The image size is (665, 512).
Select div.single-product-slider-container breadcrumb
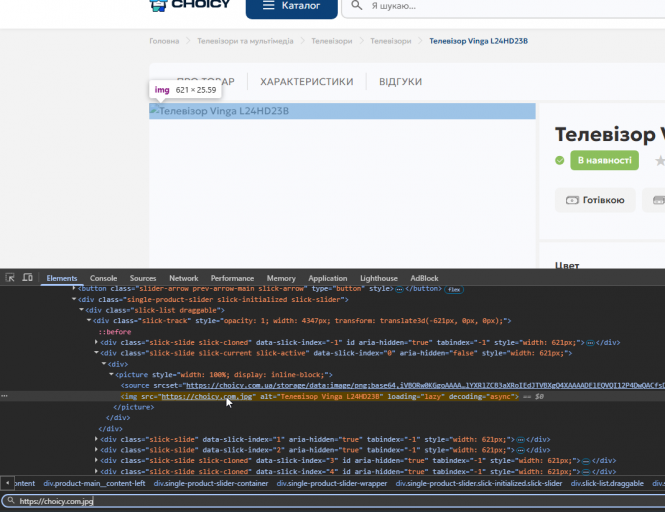[211, 484]
